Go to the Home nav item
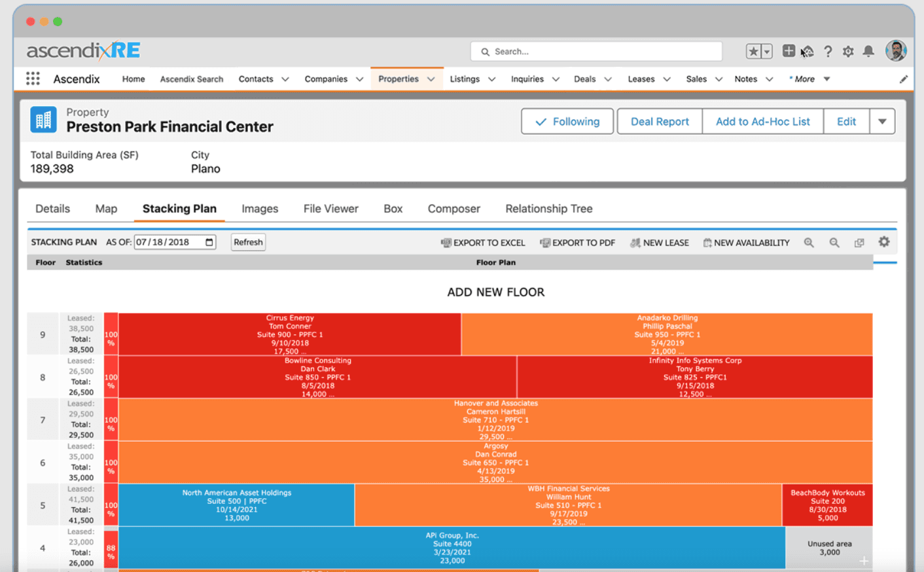 tap(133, 79)
